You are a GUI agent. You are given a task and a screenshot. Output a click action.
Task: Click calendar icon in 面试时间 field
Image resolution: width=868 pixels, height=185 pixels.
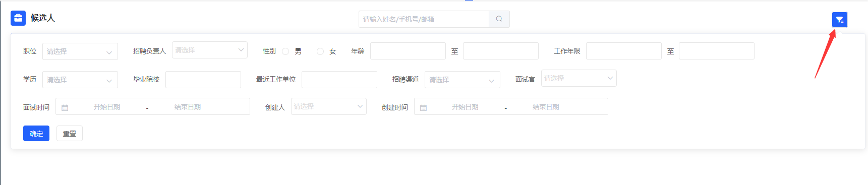point(65,107)
